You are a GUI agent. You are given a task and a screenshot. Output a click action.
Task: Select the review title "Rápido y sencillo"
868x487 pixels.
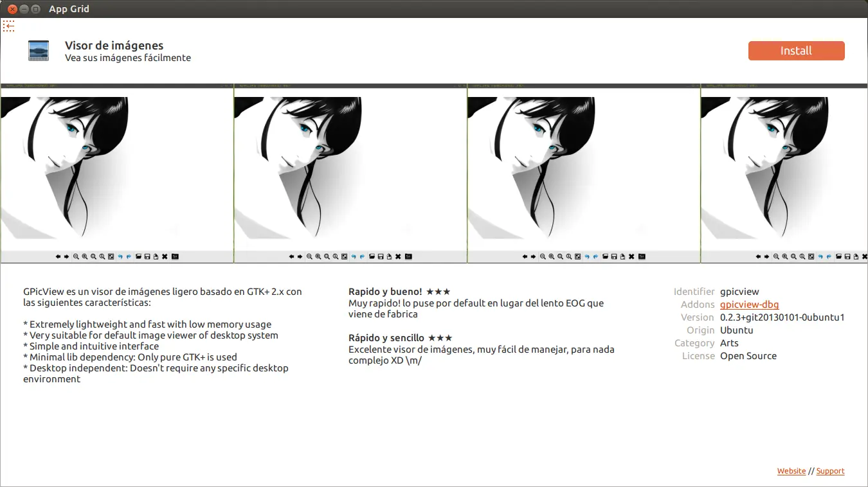(x=386, y=338)
